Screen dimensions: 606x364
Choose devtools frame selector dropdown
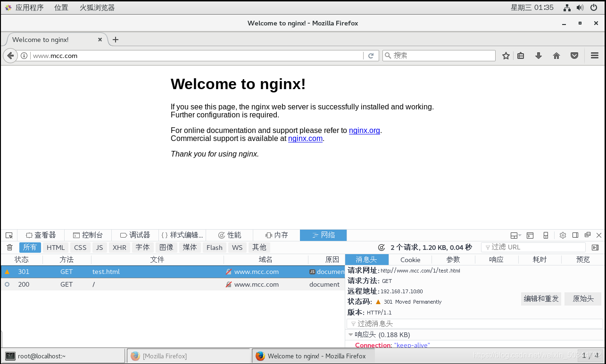pyautogui.click(x=515, y=235)
